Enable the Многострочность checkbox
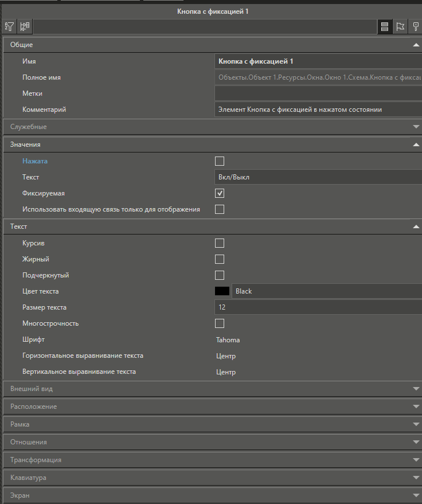Image resolution: width=422 pixels, height=504 pixels. point(220,323)
